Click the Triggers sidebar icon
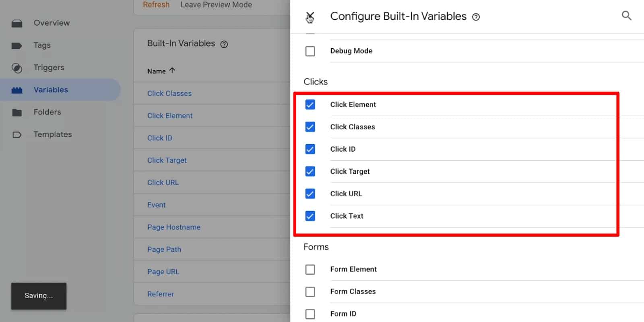Image resolution: width=644 pixels, height=322 pixels. (x=17, y=68)
